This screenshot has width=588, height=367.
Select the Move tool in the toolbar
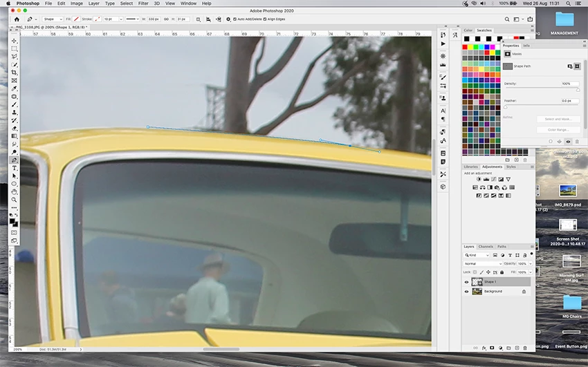pyautogui.click(x=15, y=41)
